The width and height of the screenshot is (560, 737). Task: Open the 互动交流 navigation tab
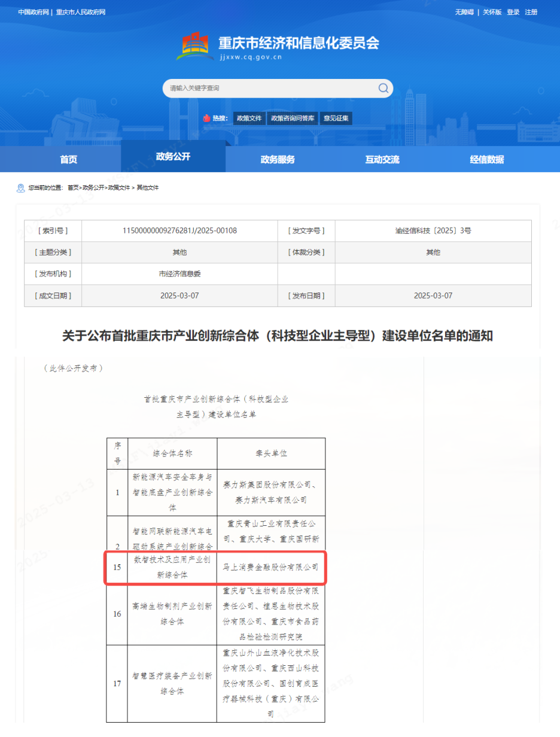(x=382, y=160)
